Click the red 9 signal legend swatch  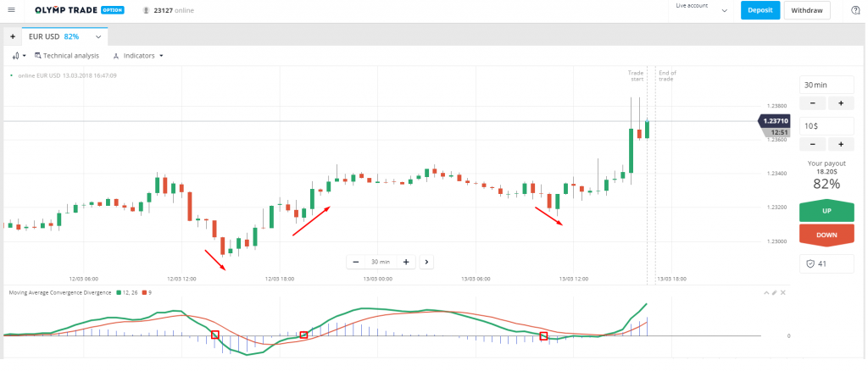tap(145, 292)
